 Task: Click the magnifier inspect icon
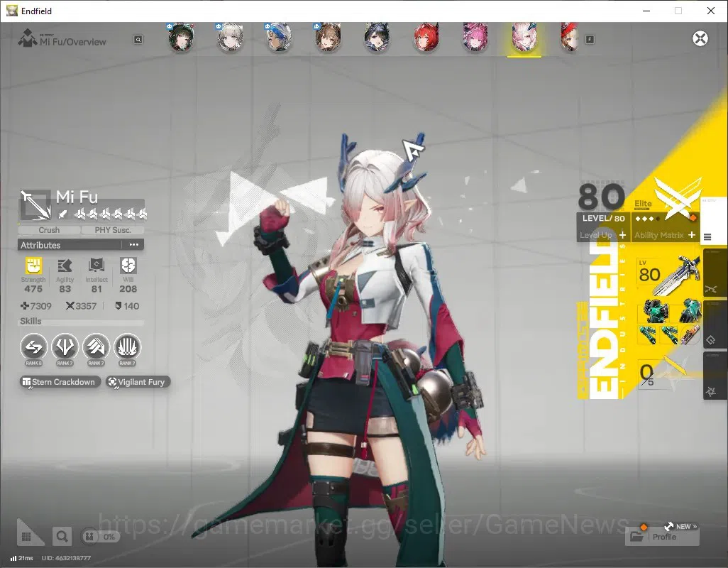[x=61, y=537]
